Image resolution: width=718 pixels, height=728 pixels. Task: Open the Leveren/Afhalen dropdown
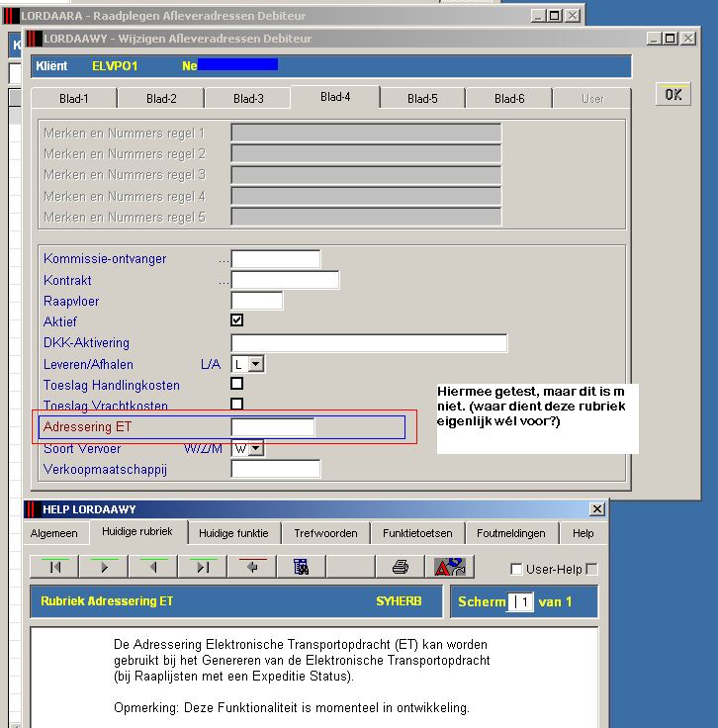(x=256, y=364)
